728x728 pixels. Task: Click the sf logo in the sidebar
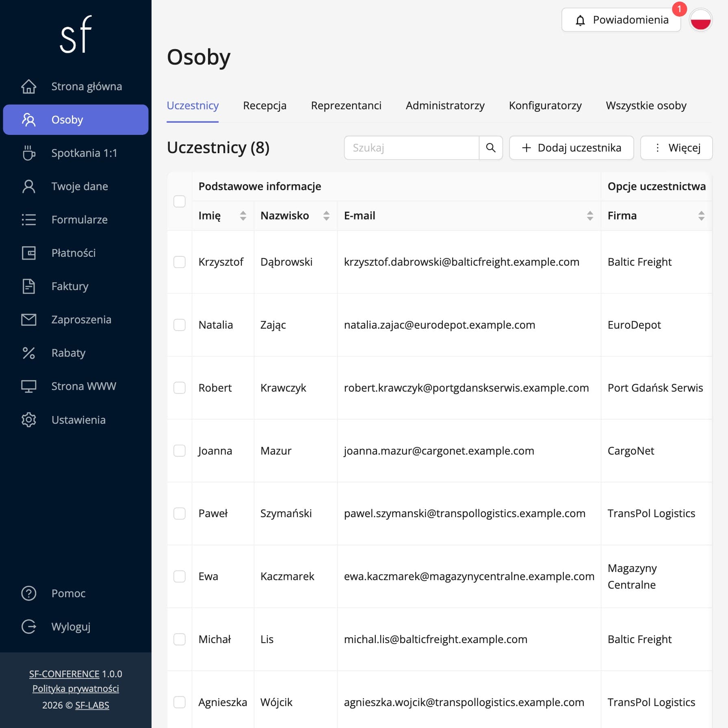pyautogui.click(x=76, y=34)
